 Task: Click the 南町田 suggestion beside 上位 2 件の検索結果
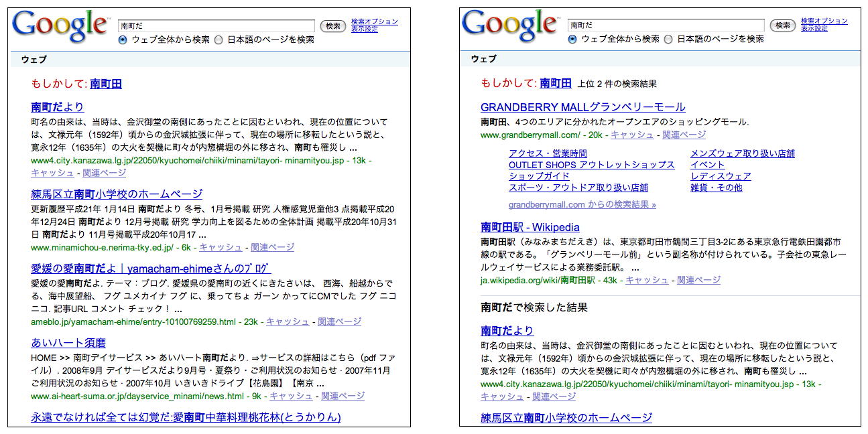(x=556, y=84)
